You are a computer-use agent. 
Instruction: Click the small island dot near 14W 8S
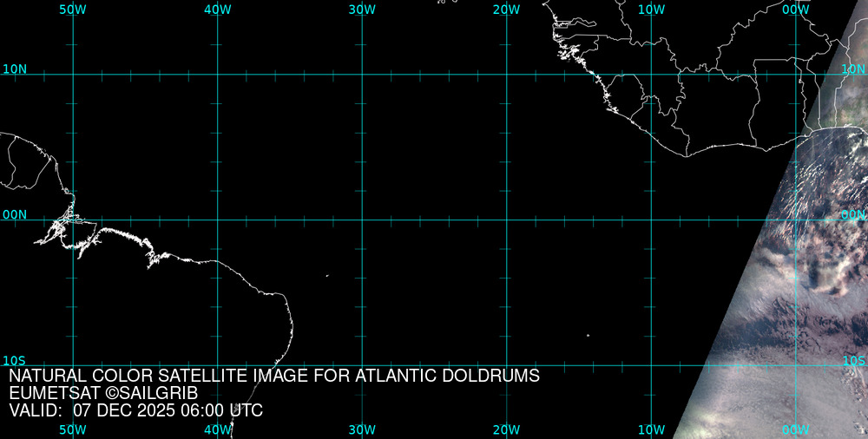[x=588, y=335]
